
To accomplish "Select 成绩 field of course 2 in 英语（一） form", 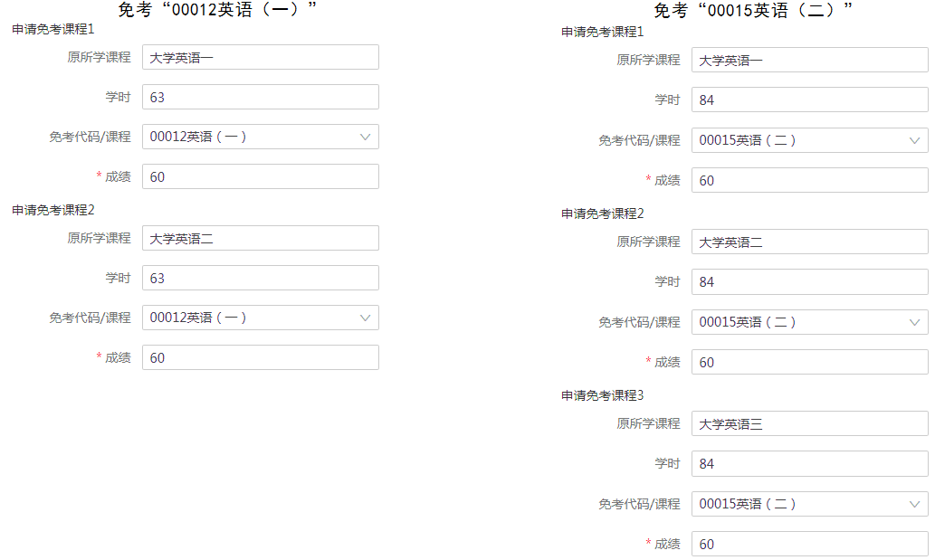I will point(261,357).
